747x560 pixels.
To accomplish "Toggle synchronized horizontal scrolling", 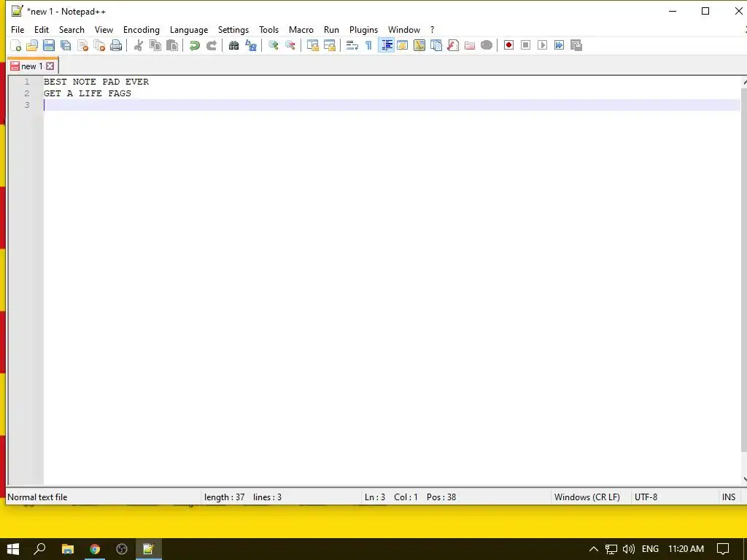I will (x=329, y=45).
